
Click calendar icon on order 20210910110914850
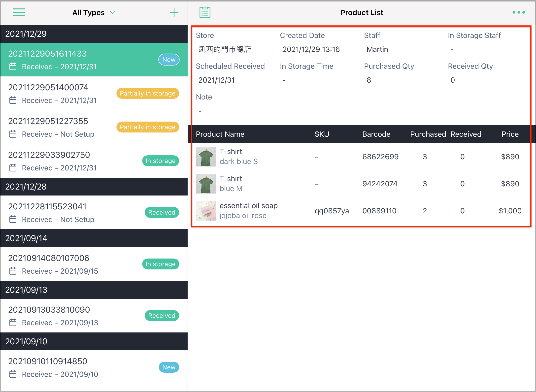pyautogui.click(x=13, y=374)
